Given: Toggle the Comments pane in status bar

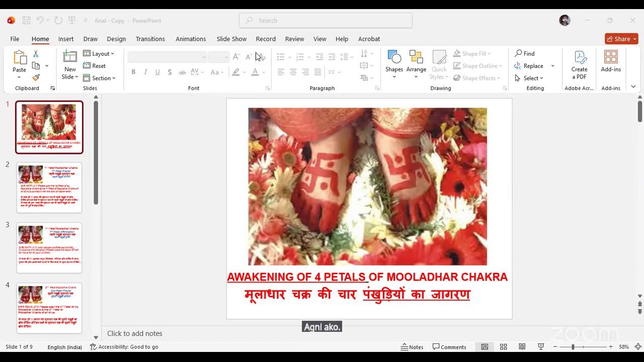Looking at the screenshot, I should pos(450,347).
